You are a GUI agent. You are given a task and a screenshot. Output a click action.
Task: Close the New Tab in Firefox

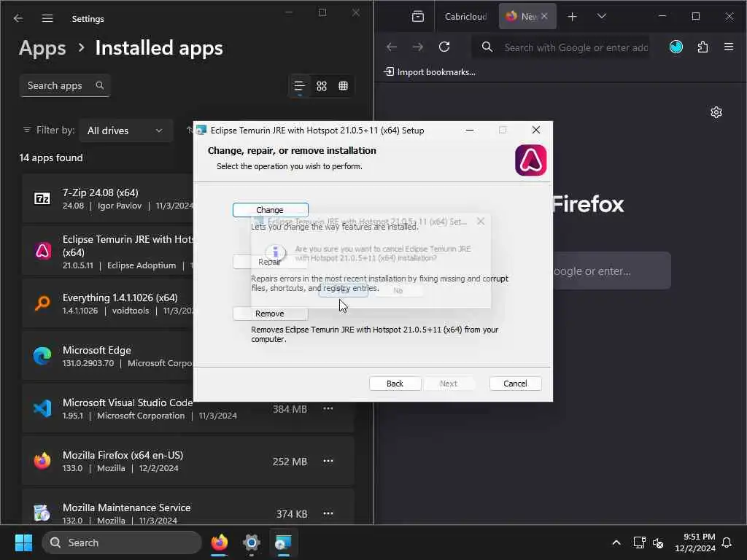[544, 16]
